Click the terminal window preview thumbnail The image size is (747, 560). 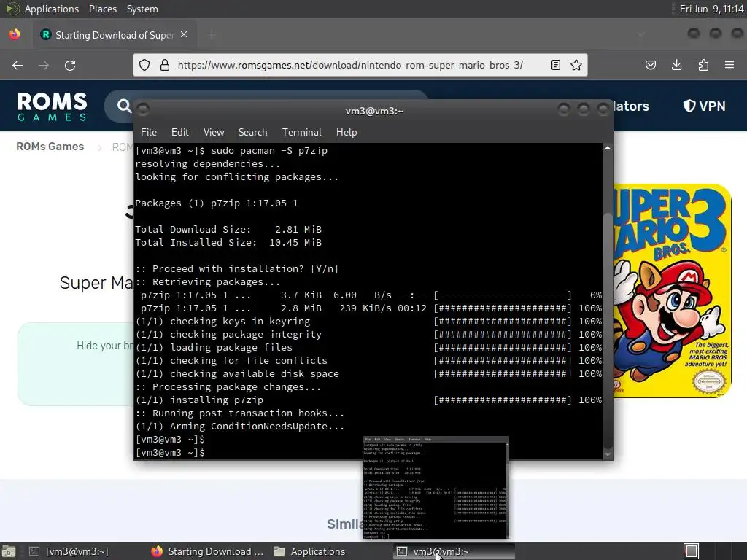point(436,488)
